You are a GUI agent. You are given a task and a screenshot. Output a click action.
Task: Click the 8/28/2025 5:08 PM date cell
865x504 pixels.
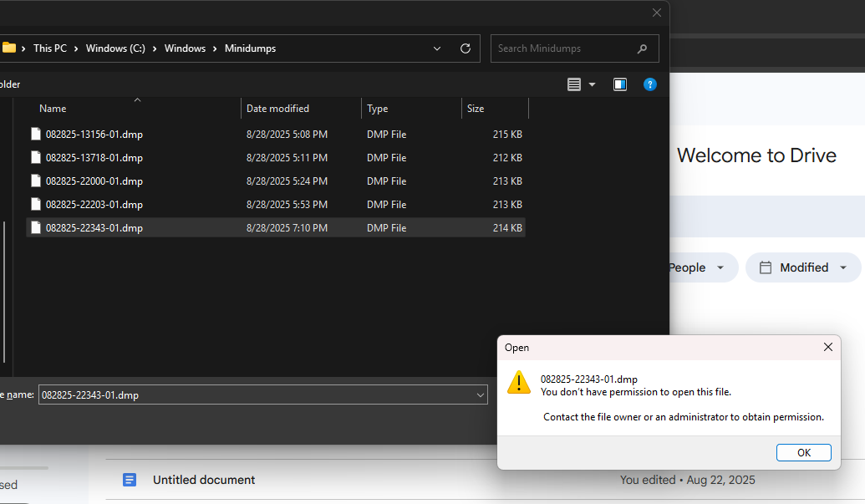coord(287,134)
